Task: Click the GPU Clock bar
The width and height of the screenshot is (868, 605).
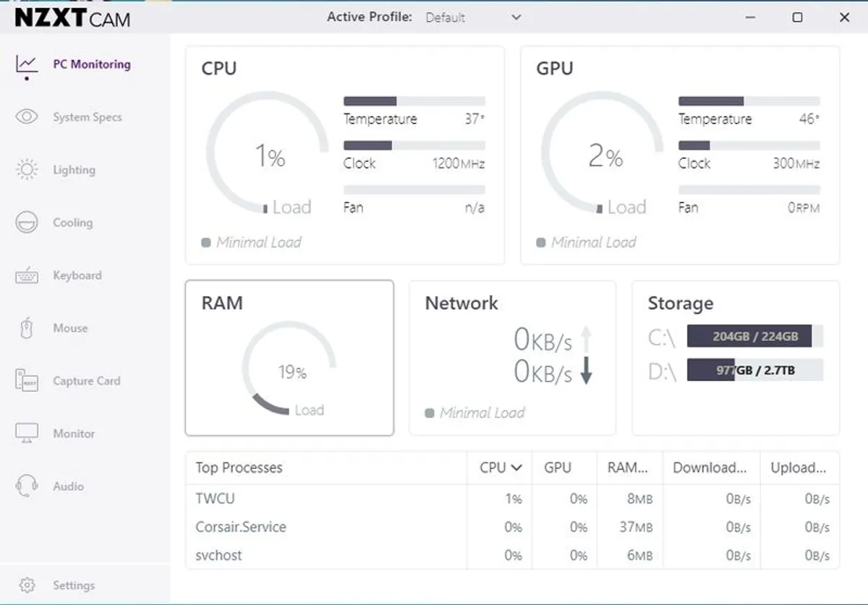Action: (749, 145)
